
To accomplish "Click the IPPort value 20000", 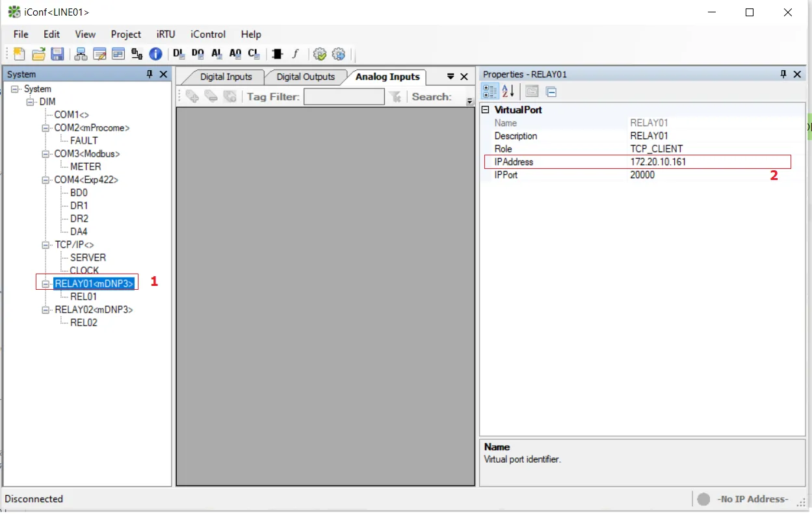I will 642,175.
